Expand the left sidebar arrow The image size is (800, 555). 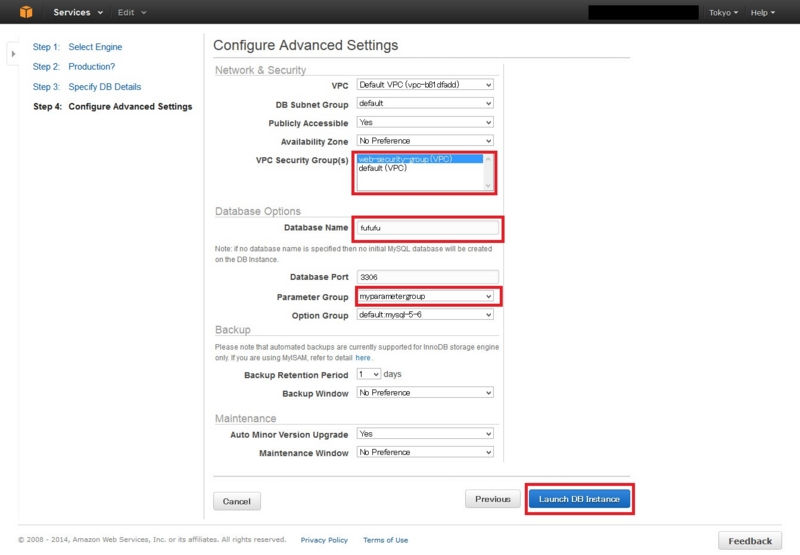[x=13, y=54]
